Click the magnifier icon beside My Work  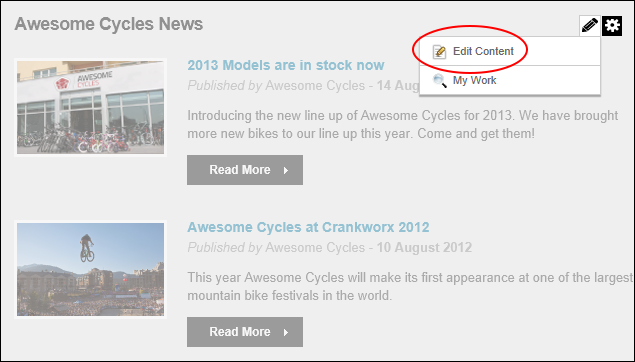tap(439, 81)
